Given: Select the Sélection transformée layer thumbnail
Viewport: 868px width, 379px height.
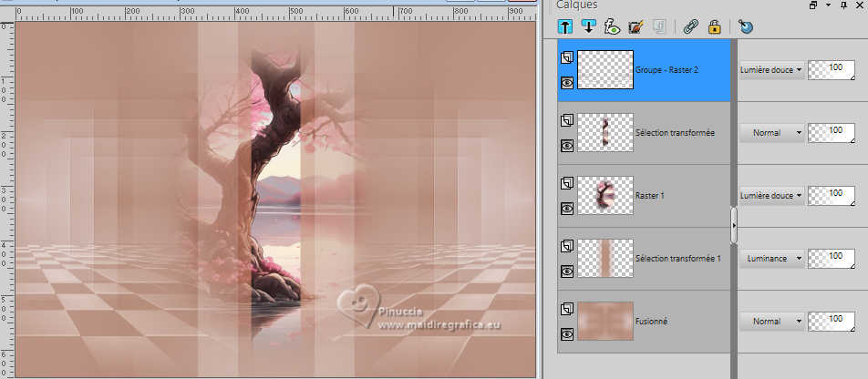Looking at the screenshot, I should pyautogui.click(x=605, y=133).
